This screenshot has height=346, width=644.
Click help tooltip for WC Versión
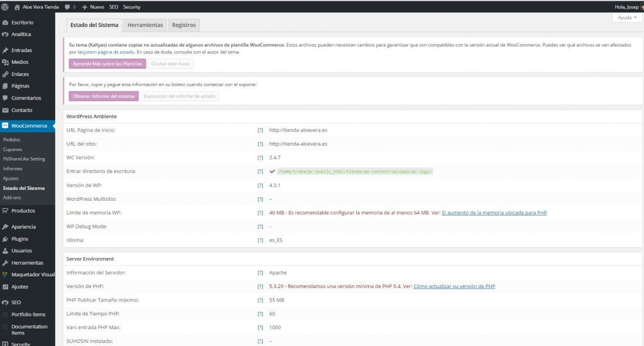pos(260,158)
